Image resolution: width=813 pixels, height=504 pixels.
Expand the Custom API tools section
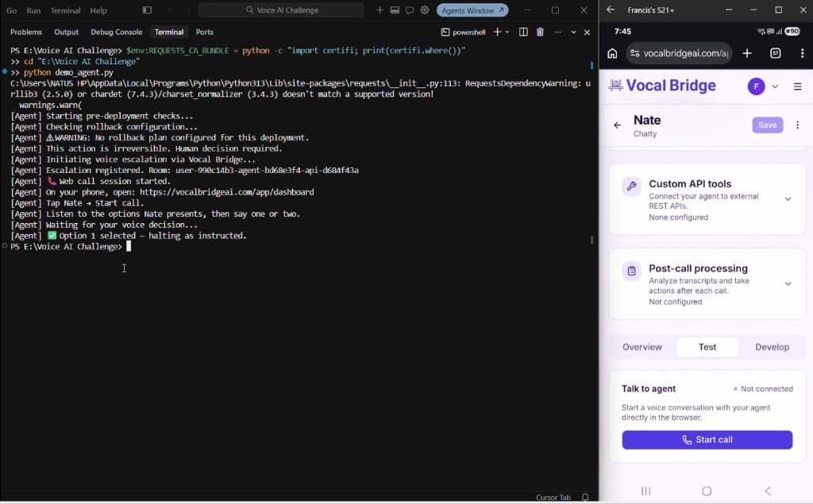(788, 199)
